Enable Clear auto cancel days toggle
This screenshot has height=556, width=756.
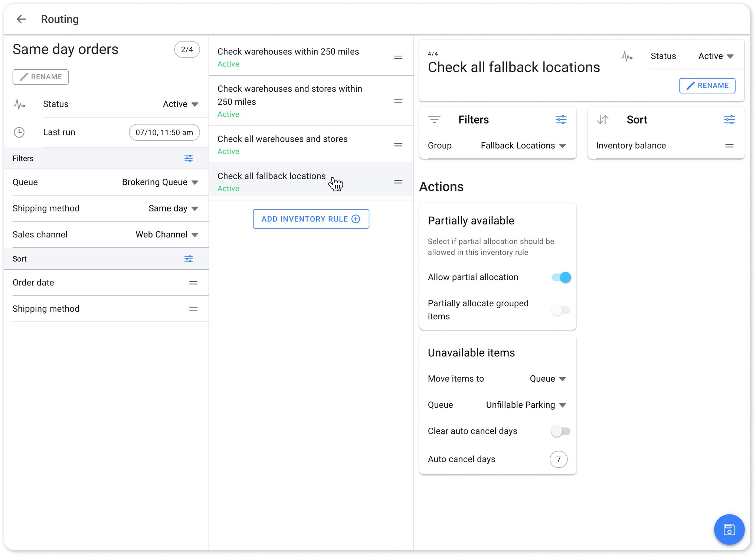[x=561, y=431]
